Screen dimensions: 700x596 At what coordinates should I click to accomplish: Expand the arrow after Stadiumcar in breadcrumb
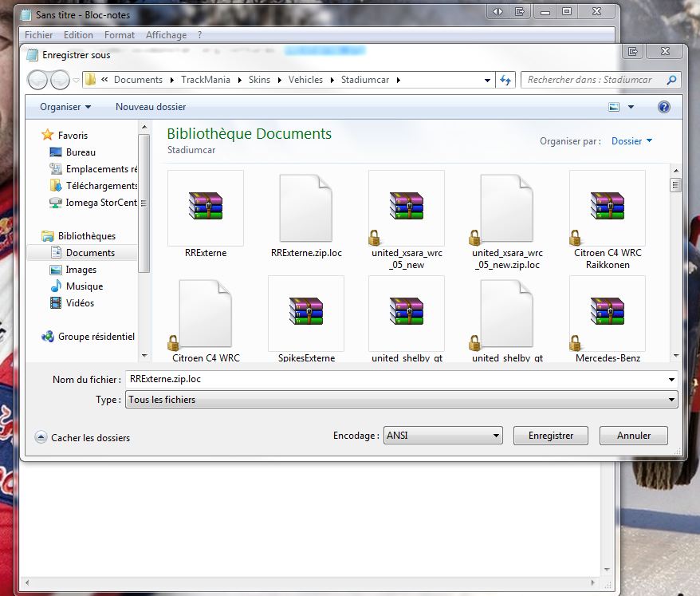(x=398, y=80)
